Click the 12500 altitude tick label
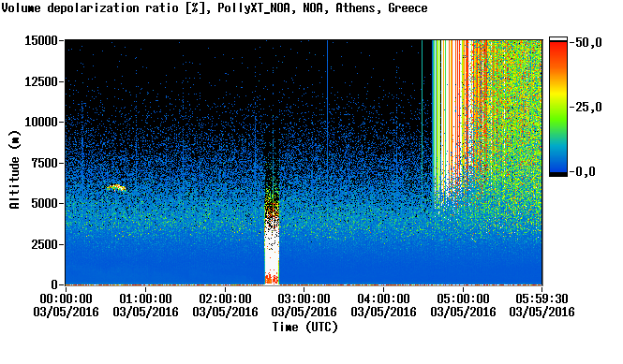 (41, 81)
